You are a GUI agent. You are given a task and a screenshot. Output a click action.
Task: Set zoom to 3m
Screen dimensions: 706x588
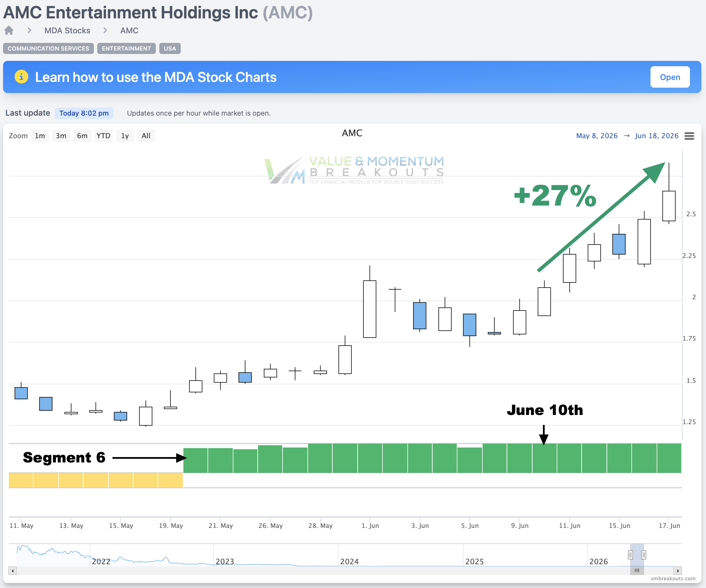(x=61, y=136)
